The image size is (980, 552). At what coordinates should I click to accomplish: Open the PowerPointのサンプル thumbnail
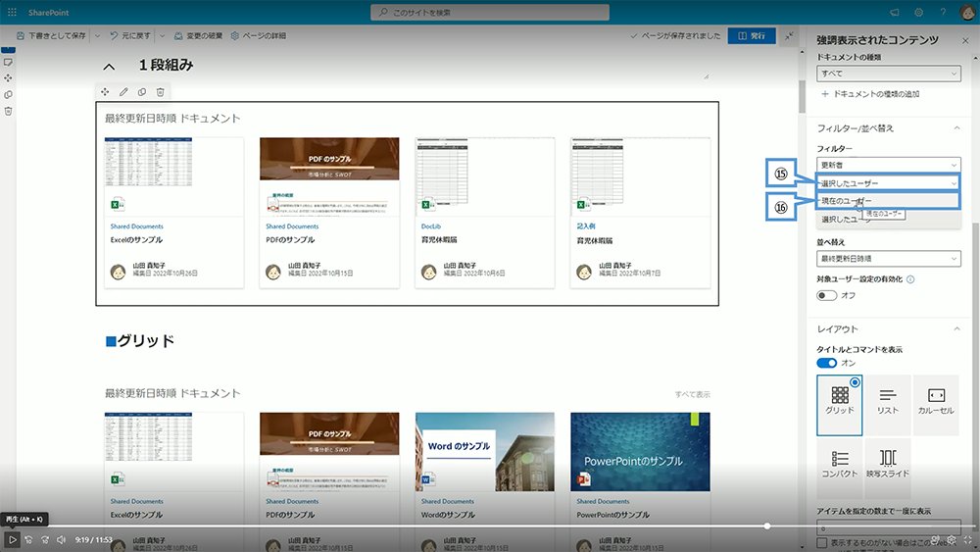[640, 451]
